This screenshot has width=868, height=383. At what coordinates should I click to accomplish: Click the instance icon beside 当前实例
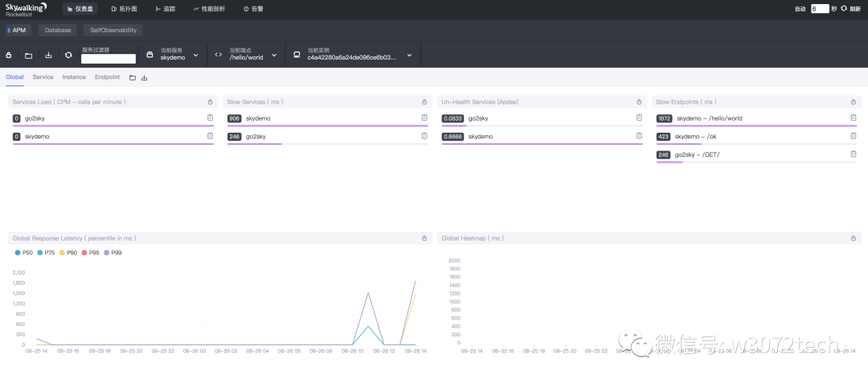[x=297, y=55]
